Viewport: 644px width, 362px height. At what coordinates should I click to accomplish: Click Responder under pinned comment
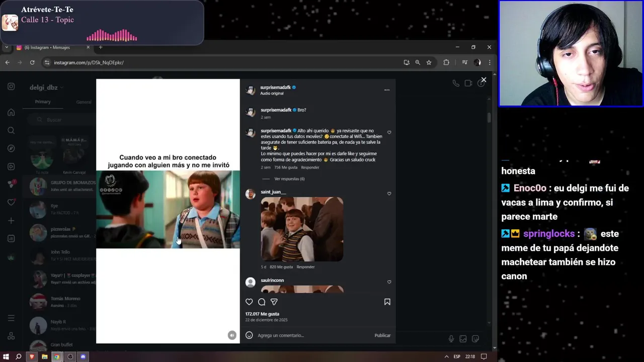tap(310, 167)
